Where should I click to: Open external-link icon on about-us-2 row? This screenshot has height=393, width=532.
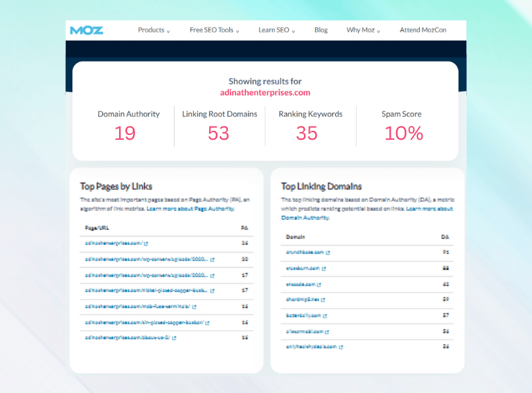(174, 338)
